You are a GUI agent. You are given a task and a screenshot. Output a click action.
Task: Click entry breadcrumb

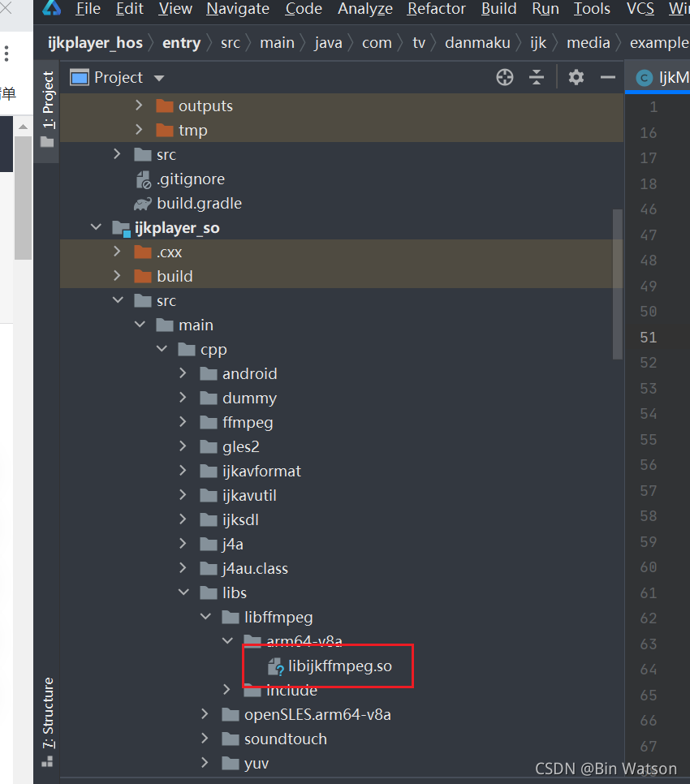click(x=181, y=43)
